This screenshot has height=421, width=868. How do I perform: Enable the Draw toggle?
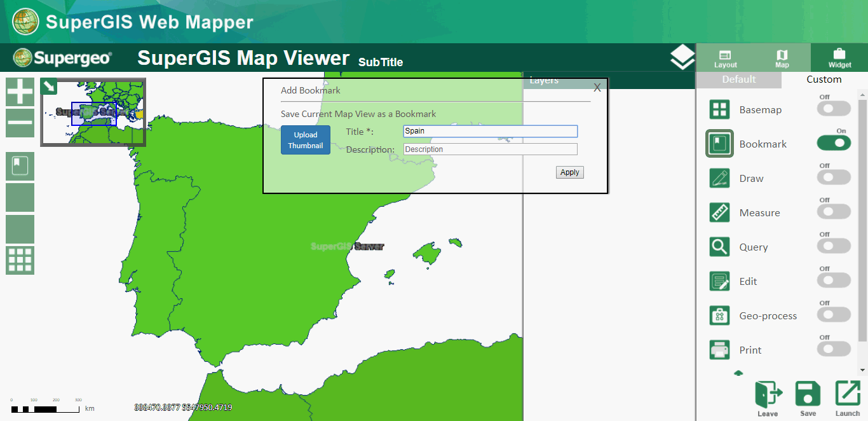point(834,178)
